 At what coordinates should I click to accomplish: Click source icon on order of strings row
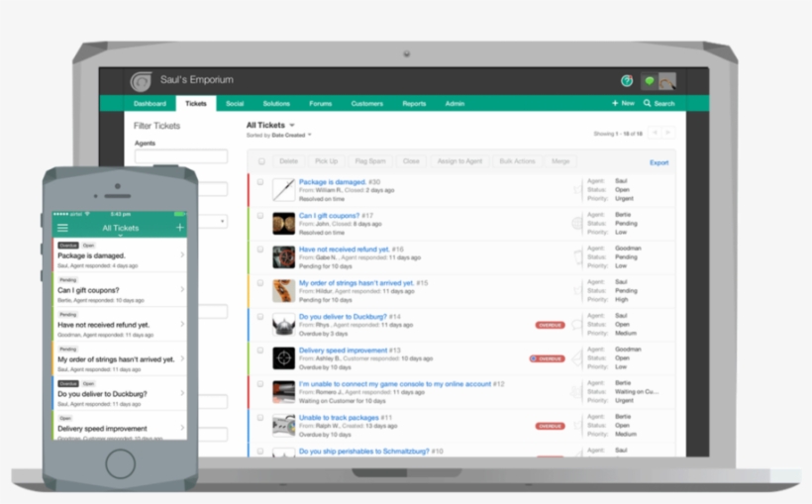tap(577, 290)
